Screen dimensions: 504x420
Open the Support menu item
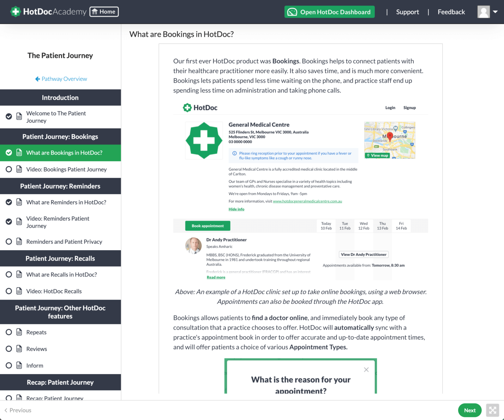408,11
